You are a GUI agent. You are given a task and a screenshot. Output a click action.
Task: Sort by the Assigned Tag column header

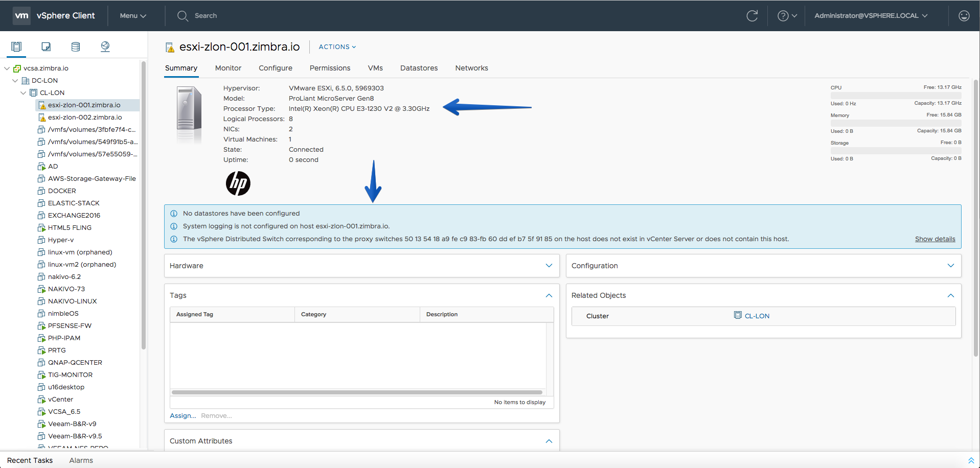coord(232,315)
